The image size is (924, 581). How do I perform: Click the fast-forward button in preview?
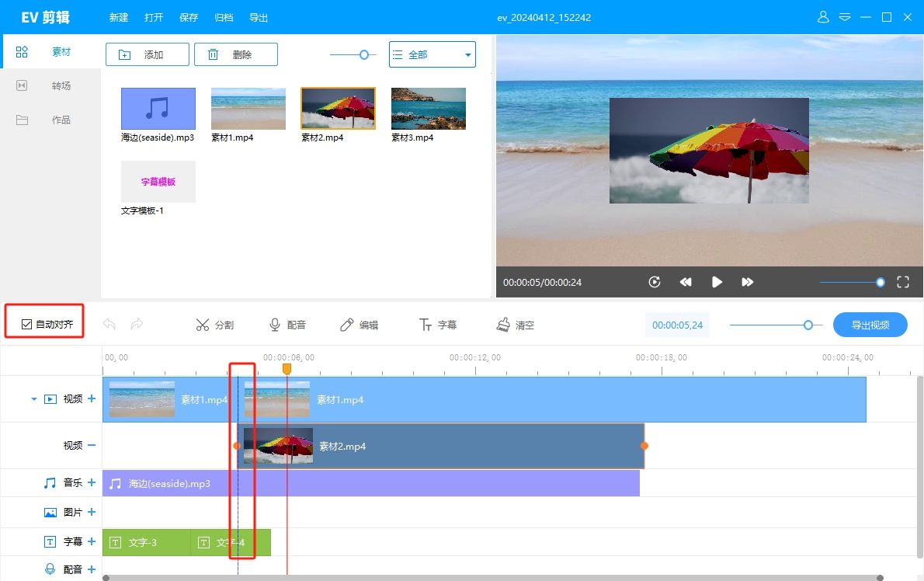point(747,282)
